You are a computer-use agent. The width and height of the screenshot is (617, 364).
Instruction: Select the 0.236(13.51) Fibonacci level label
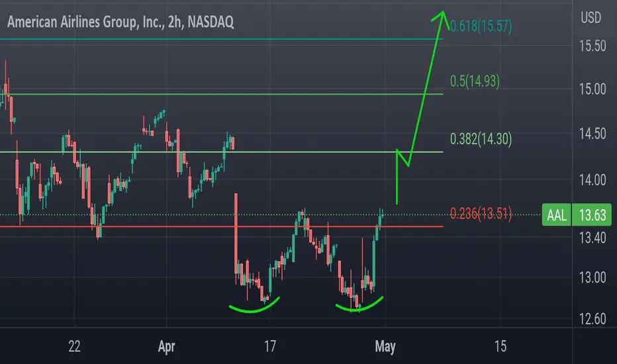coord(481,214)
